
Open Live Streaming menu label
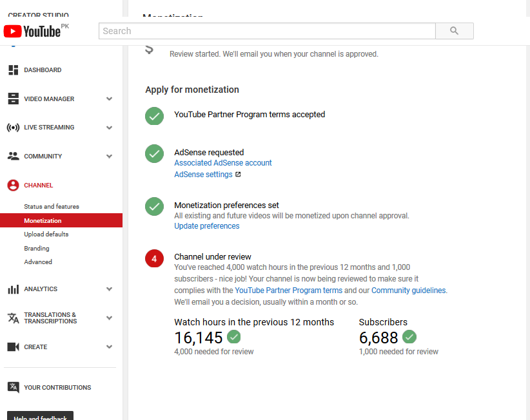click(x=49, y=128)
